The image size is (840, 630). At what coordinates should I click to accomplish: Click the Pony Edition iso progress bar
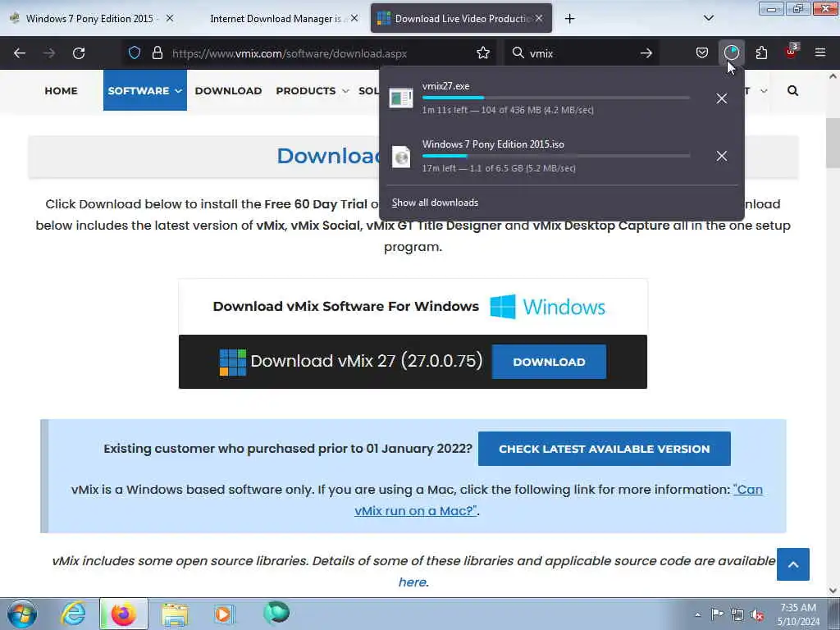[555, 156]
